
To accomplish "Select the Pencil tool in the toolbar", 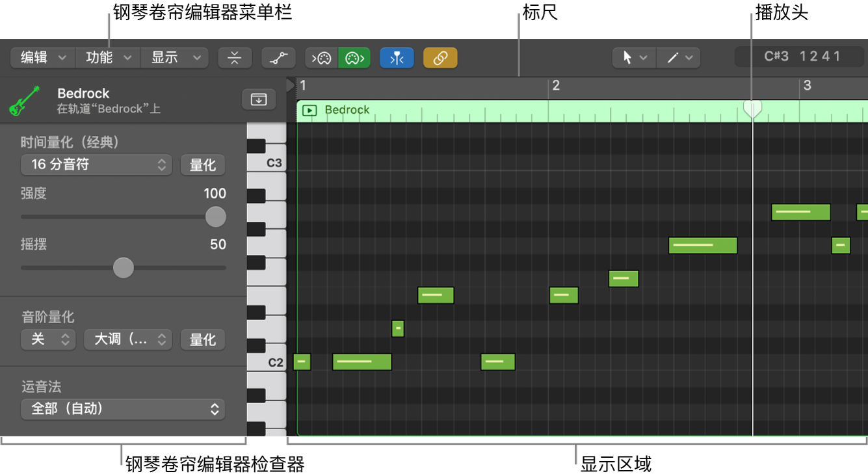I will 674,57.
